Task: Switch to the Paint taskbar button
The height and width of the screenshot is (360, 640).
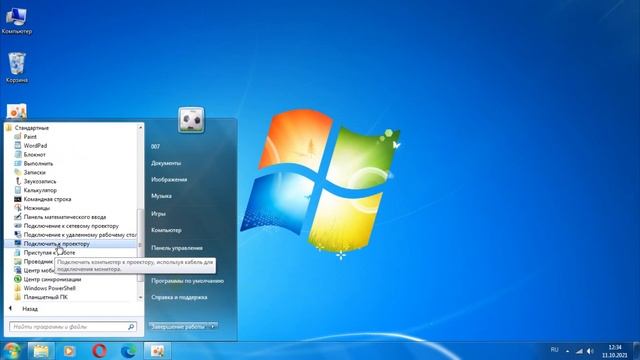Action: coord(158,351)
